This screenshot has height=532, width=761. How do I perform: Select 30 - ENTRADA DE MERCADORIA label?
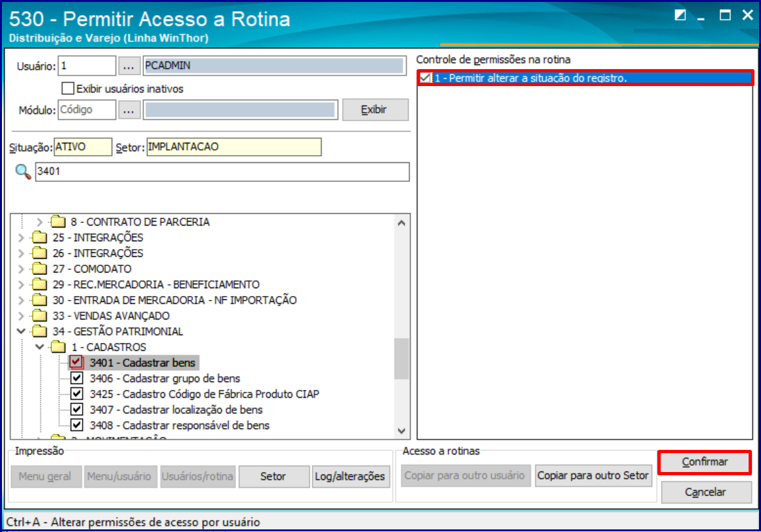pyautogui.click(x=175, y=300)
